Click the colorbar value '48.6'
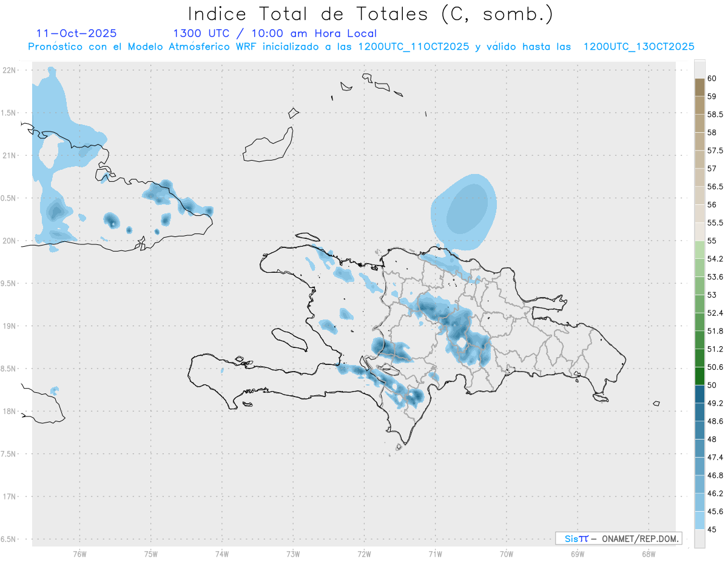Viewport: 728px width, 562px height. pyautogui.click(x=715, y=421)
